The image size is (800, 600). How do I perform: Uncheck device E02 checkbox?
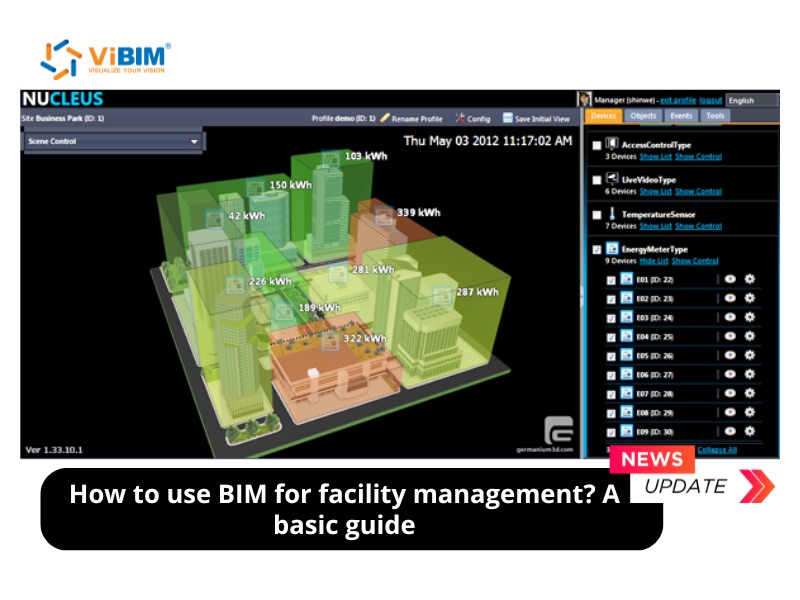click(611, 299)
